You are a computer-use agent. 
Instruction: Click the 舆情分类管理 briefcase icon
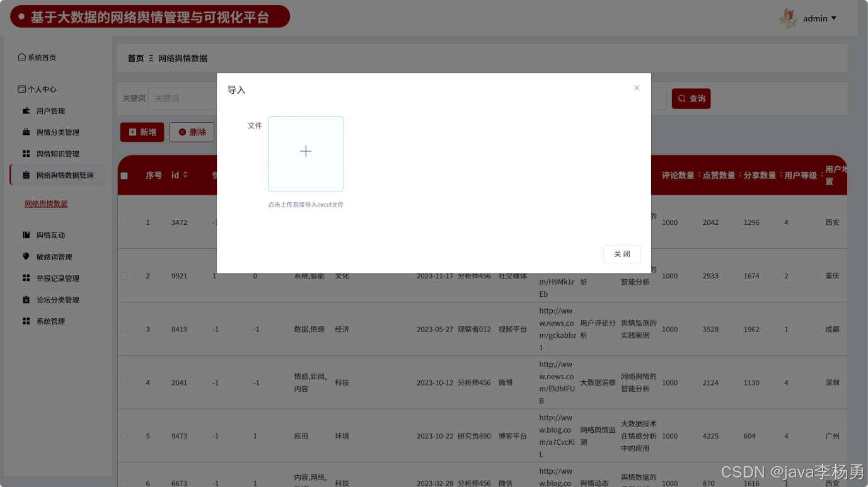26,132
